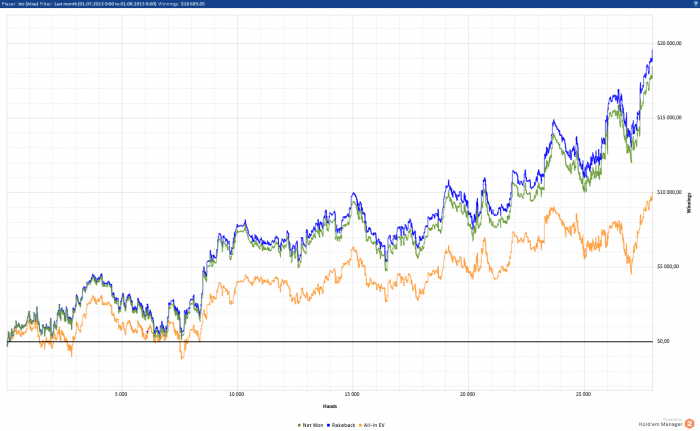
Task: Click the "15 000" hands axis label
Action: pos(352,394)
